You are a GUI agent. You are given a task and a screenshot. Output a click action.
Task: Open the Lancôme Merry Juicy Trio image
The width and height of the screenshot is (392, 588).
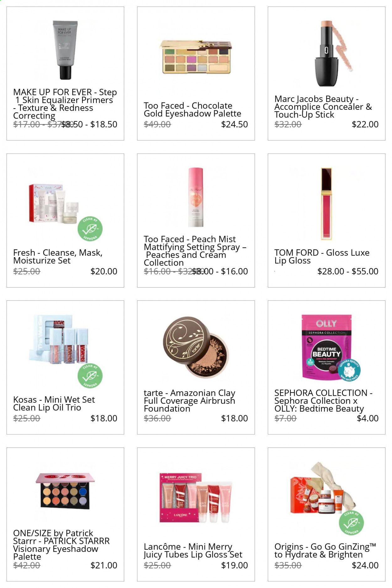coord(196,498)
